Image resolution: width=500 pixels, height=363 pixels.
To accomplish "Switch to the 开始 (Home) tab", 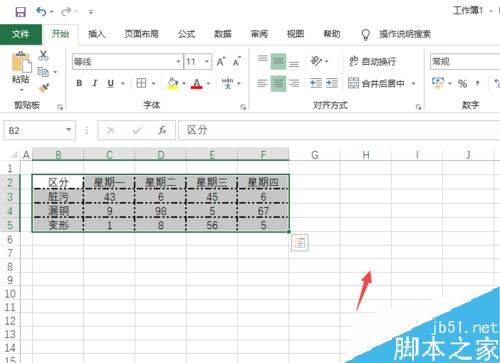I will click(60, 34).
